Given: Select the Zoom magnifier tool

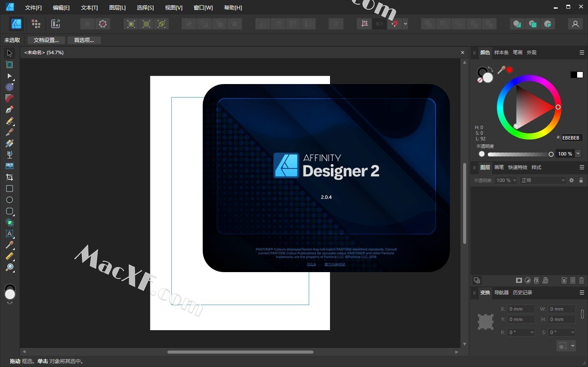Looking at the screenshot, I should pos(10,267).
